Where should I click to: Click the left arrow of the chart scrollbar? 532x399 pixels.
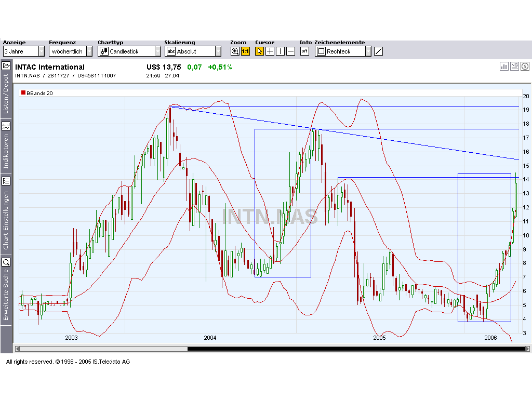tap(17, 349)
